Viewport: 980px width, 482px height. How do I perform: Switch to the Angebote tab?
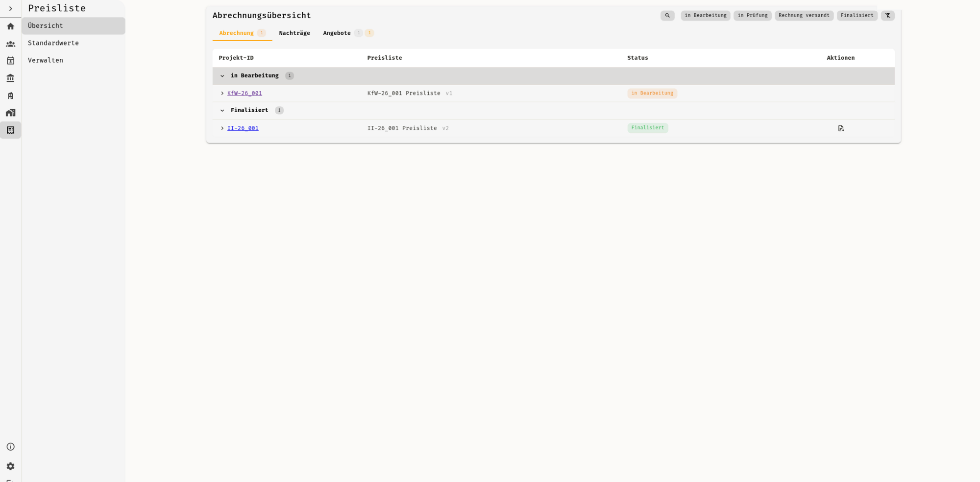(348, 33)
